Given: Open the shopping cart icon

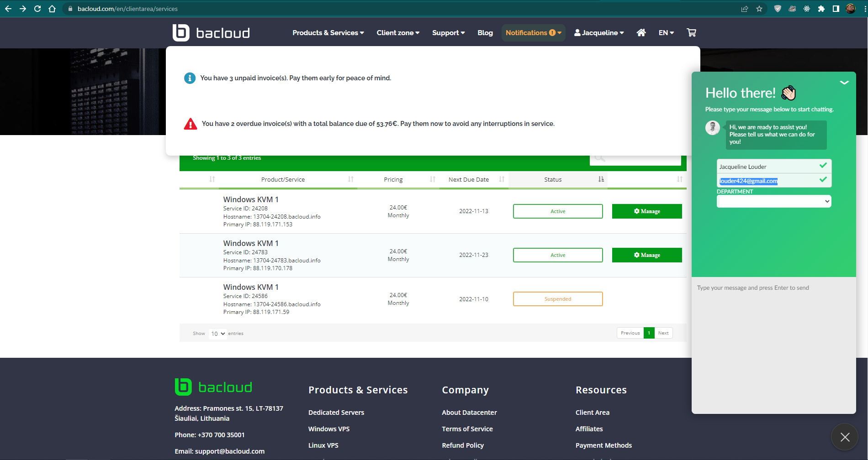Looking at the screenshot, I should click(x=691, y=32).
